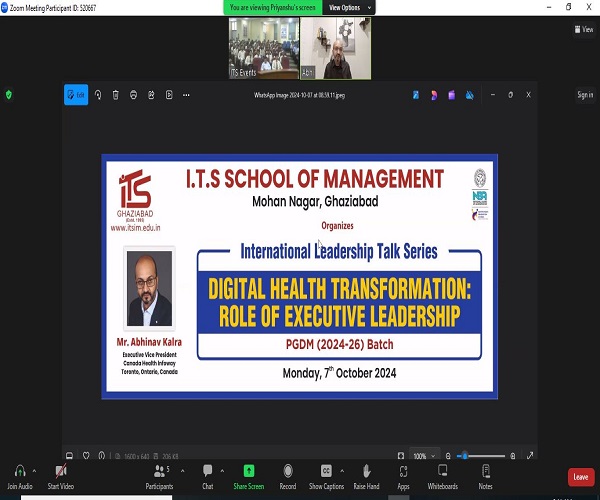600x500 pixels.
Task: Click the file info icon in Photos
Action: click(101, 456)
